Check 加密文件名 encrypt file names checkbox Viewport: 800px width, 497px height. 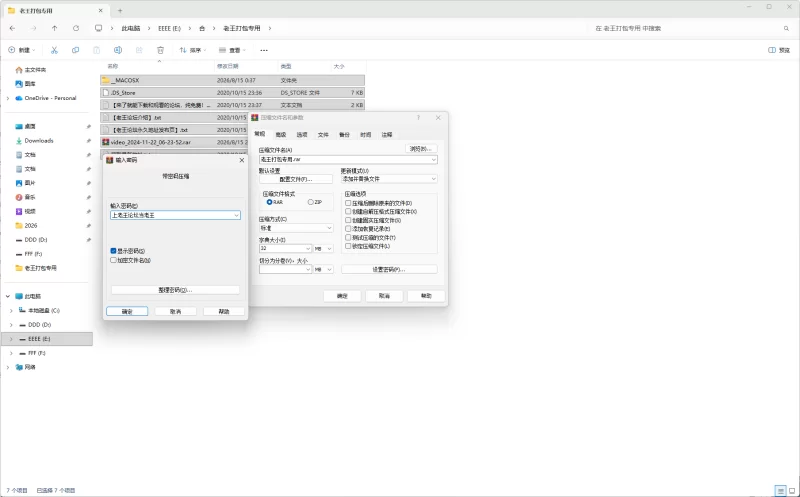pyautogui.click(x=113, y=260)
